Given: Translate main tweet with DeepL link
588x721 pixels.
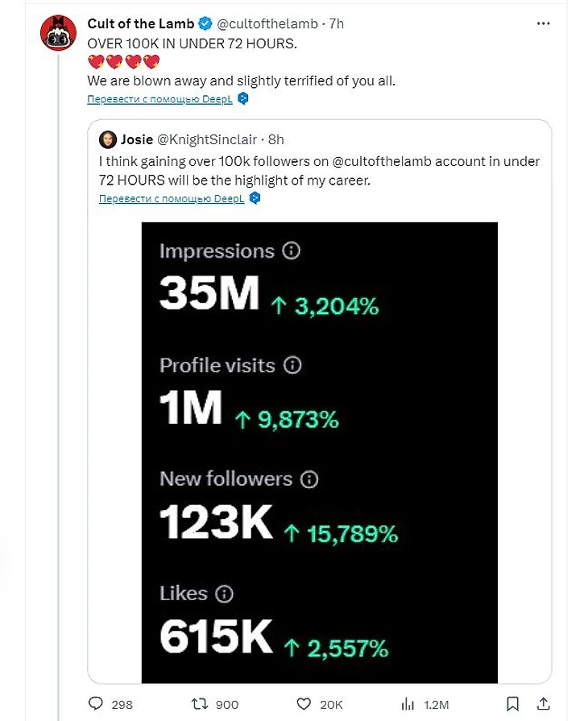Looking at the screenshot, I should point(161,99).
